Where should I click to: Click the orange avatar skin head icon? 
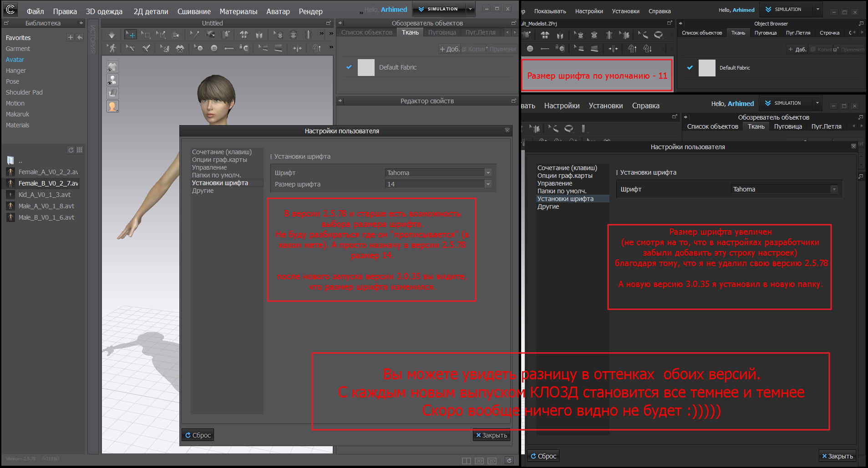(112, 106)
